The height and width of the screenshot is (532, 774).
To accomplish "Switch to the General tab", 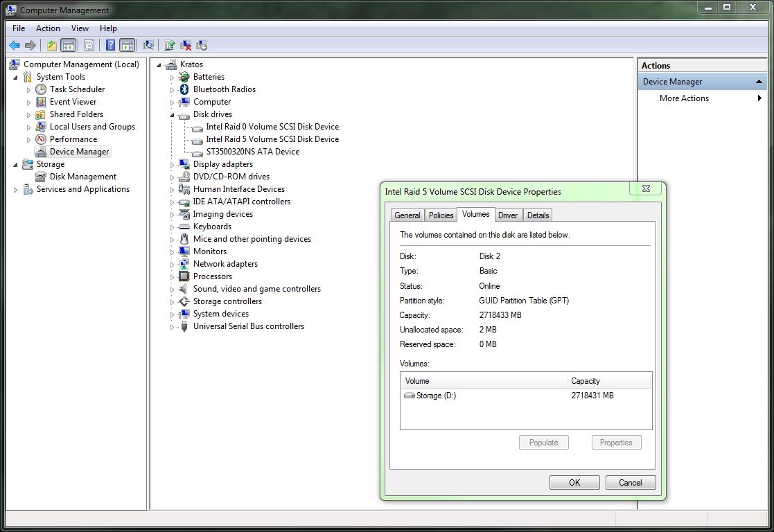I will pyautogui.click(x=407, y=215).
